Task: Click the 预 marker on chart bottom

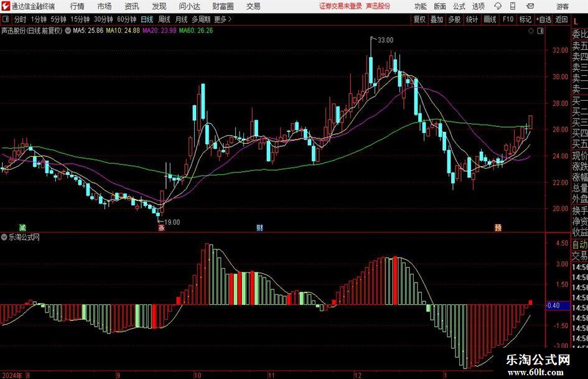Action: click(x=498, y=227)
